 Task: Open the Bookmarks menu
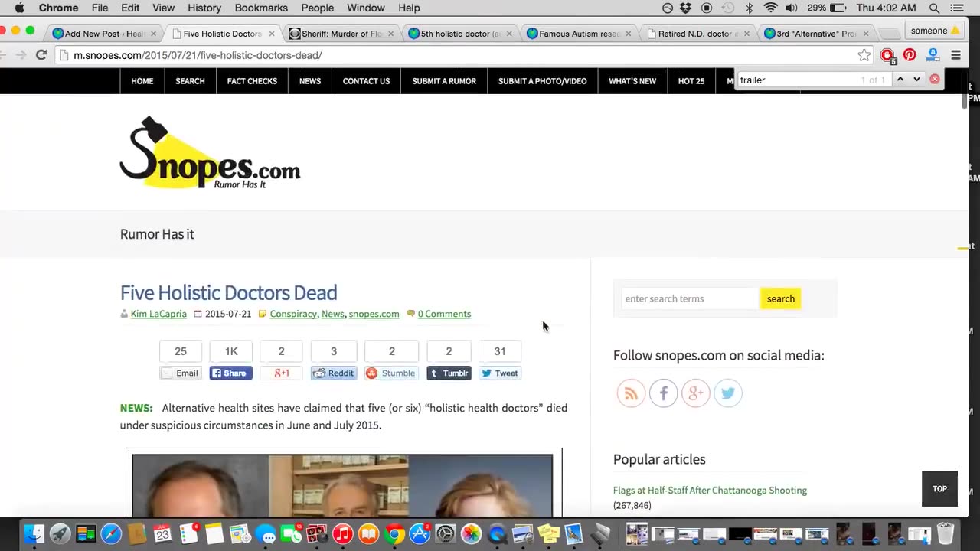pos(261,8)
